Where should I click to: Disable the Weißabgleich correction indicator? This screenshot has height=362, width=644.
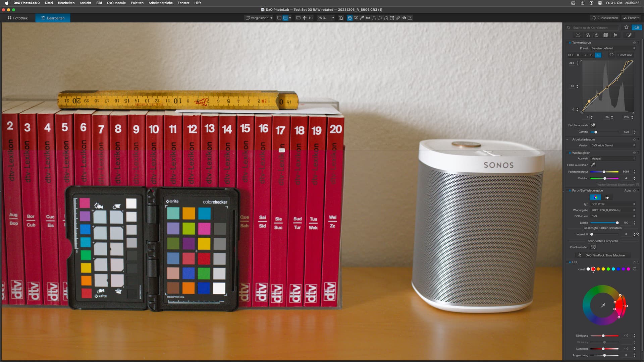click(570, 153)
